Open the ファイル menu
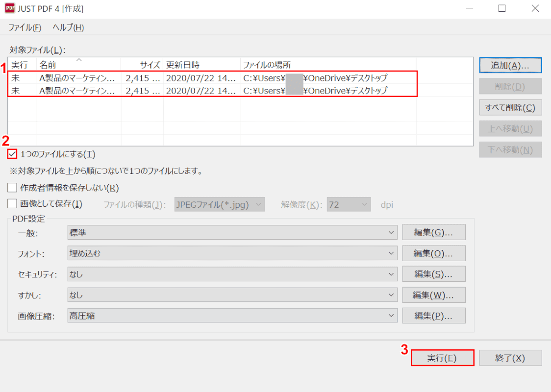Screen dimensions: 551x392 pyautogui.click(x=25, y=27)
